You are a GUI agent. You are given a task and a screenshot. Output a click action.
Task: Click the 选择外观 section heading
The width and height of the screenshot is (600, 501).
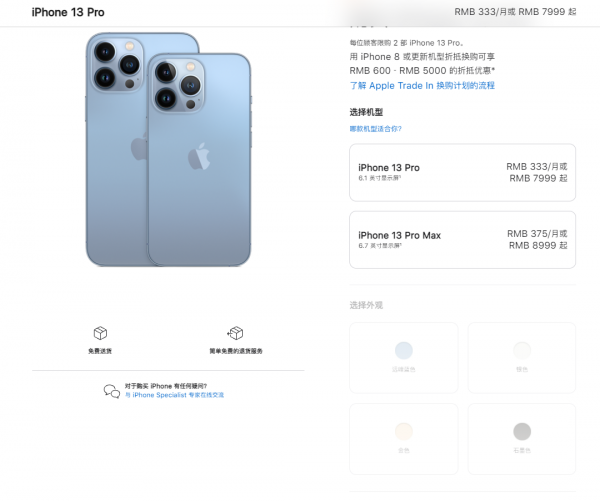tap(366, 305)
